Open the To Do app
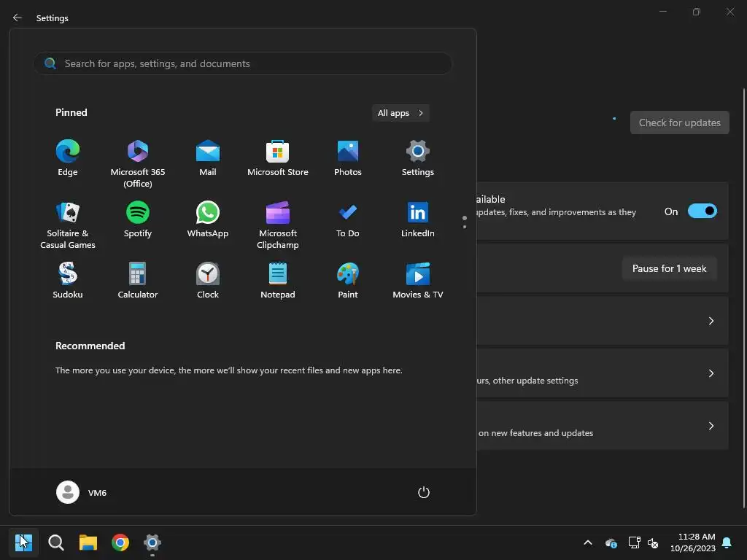 [348, 219]
